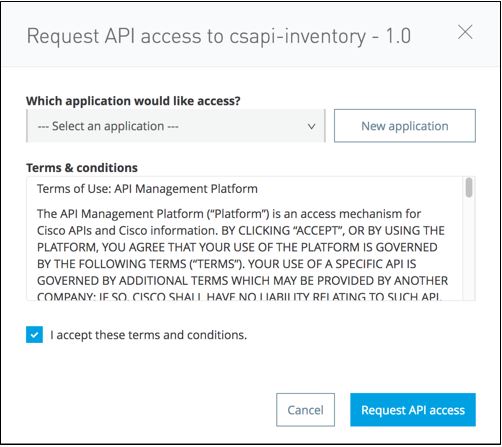
Task: Click the dialog title mentioning csapi-inventory
Action: coord(219,36)
